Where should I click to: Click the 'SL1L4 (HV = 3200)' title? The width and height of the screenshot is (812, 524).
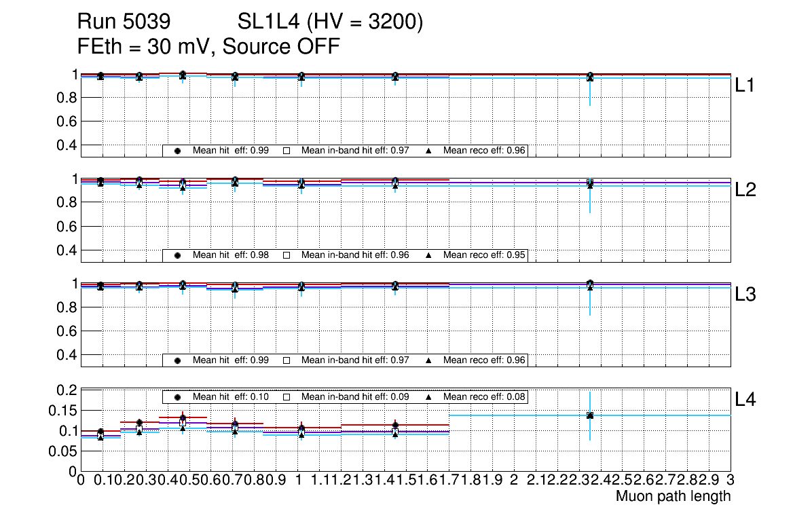coord(330,23)
